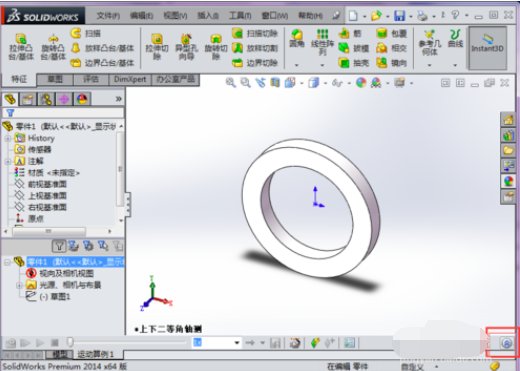Open the 帮助(H) menu
Viewport: 520px width, 371px height.
tap(310, 15)
